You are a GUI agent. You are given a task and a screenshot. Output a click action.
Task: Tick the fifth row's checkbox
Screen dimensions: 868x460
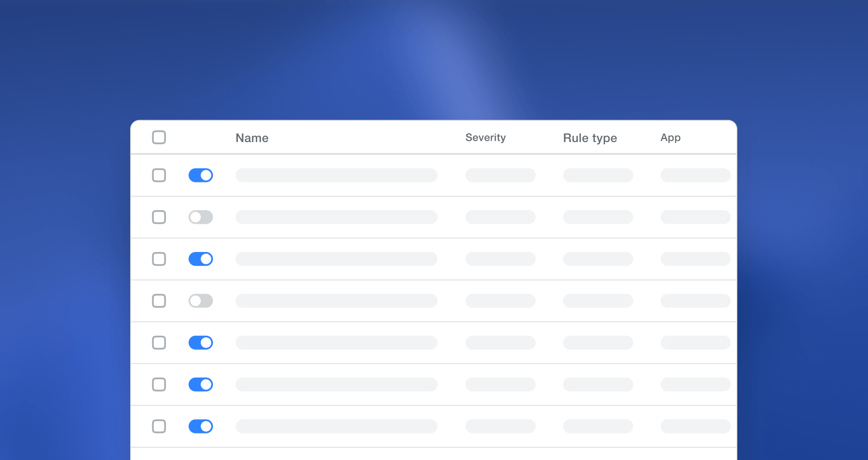pos(159,343)
